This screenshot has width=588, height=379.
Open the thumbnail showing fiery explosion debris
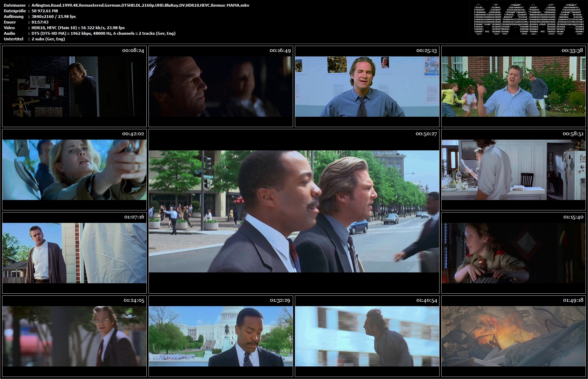(514, 336)
